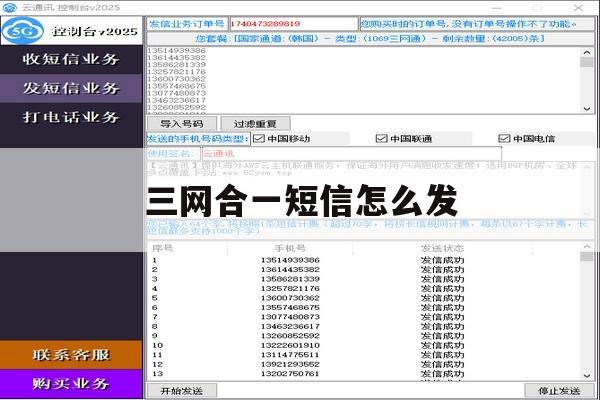Select table row with 13921293552
This screenshot has height=400, width=600.
click(364, 364)
